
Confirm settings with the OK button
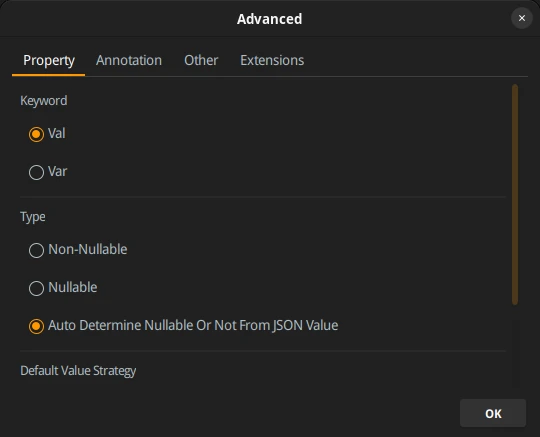tap(493, 413)
